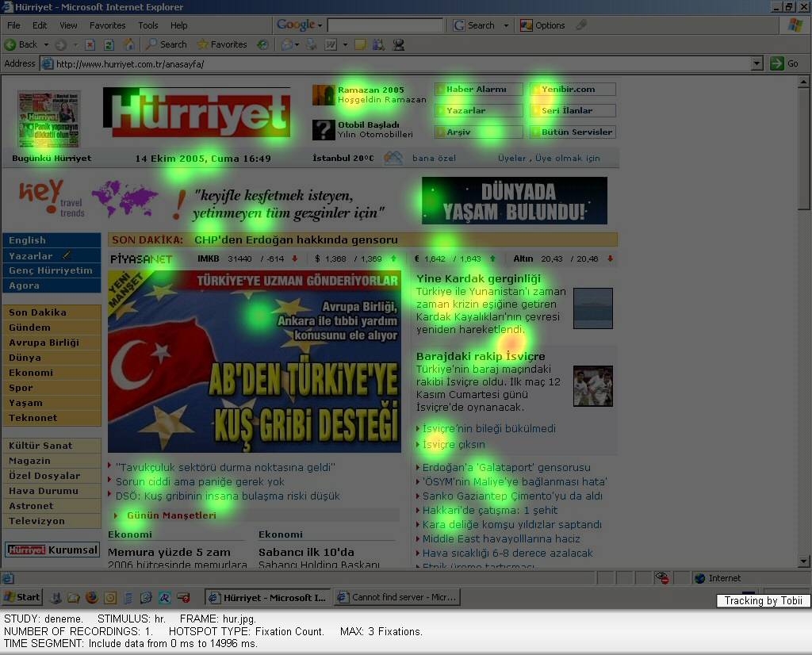The width and height of the screenshot is (812, 655).
Task: Launch Firefox from quick launch bar
Action: (92, 598)
